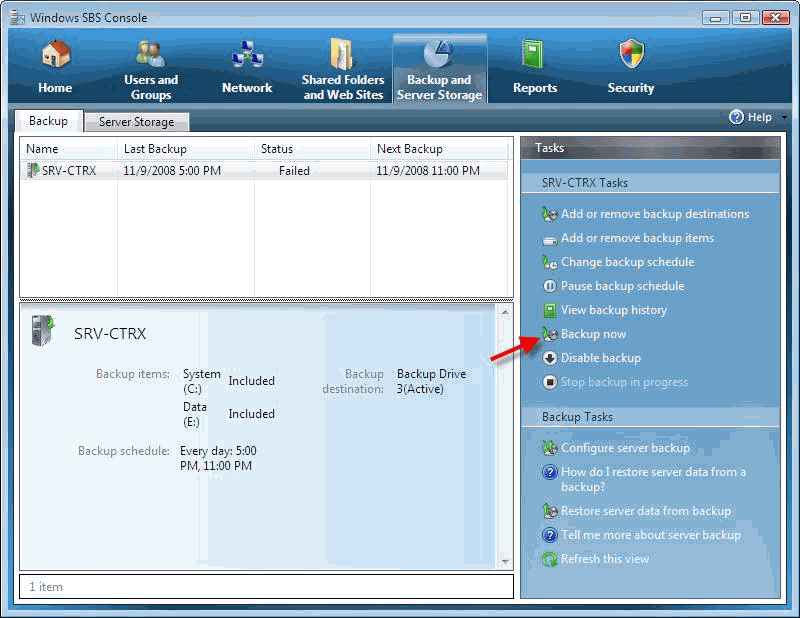Select the SRV-CTRX row in backup list
The image size is (800, 618).
point(264,170)
